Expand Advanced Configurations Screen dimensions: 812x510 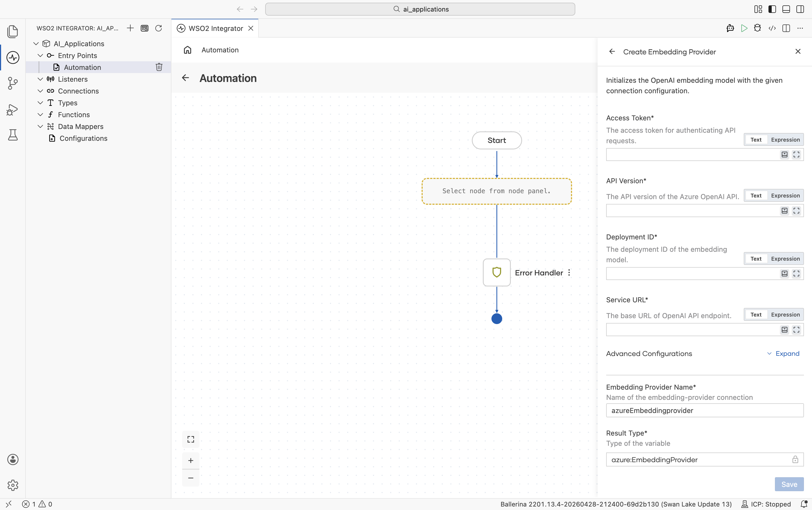tap(783, 354)
